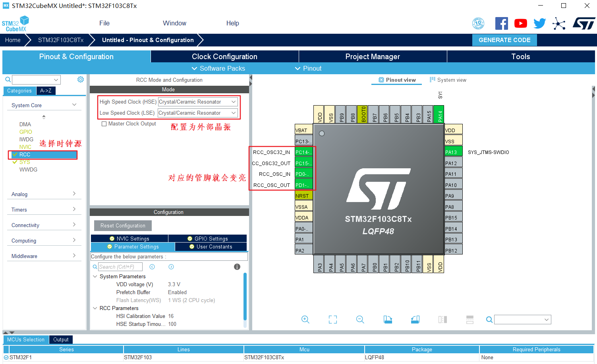Open the YouTube link icon
Viewport: 597px width, 364px height.
tap(521, 23)
